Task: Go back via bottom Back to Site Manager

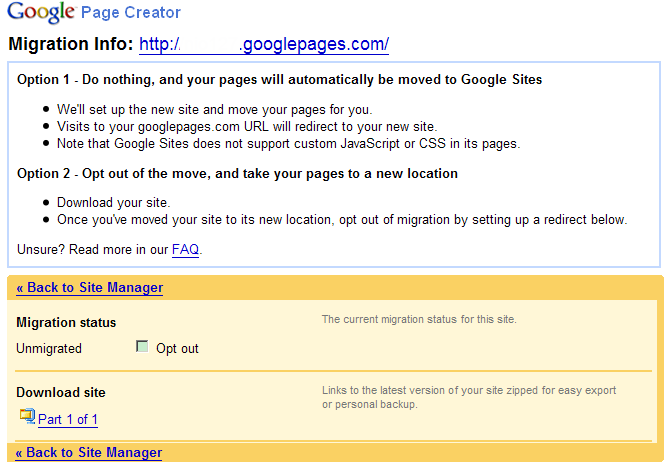Action: [x=89, y=452]
